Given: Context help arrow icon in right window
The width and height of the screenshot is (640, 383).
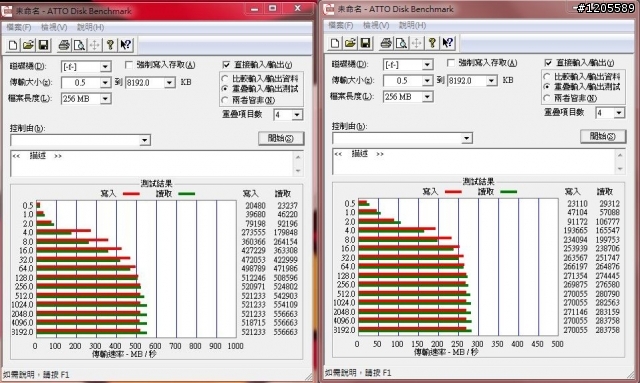Looking at the screenshot, I should coord(447,43).
